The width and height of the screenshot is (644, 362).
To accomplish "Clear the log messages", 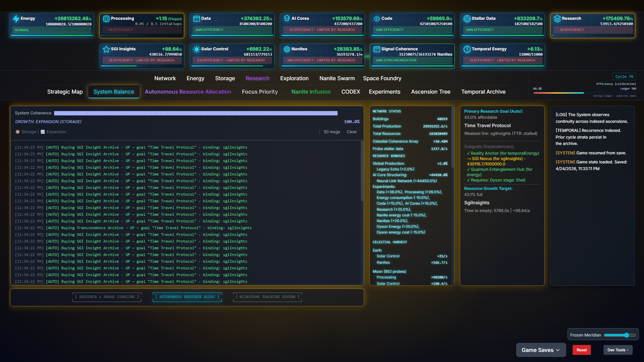I will (x=352, y=132).
